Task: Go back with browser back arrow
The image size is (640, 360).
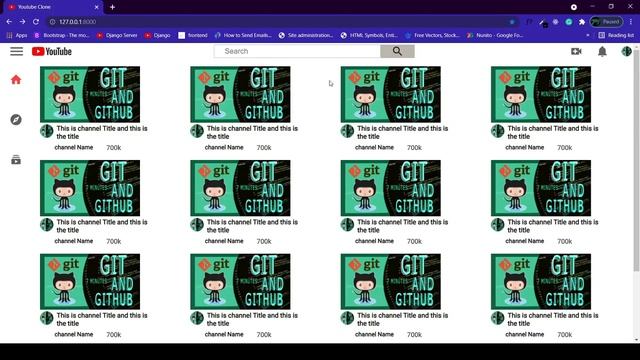Action: coord(9,22)
